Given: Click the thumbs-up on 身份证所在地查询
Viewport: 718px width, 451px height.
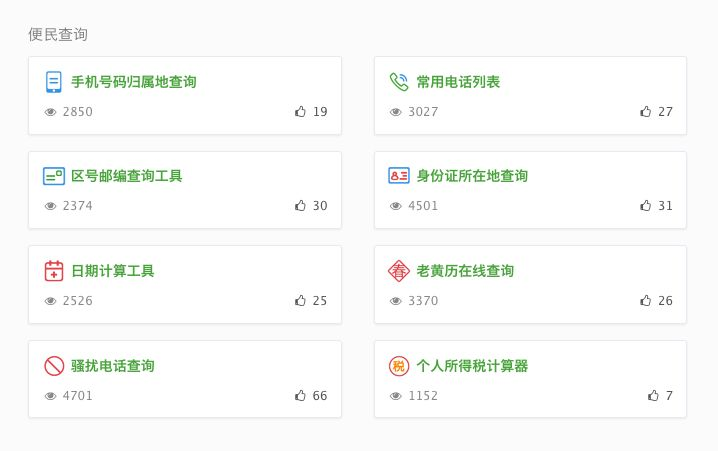Looking at the screenshot, I should point(646,206).
